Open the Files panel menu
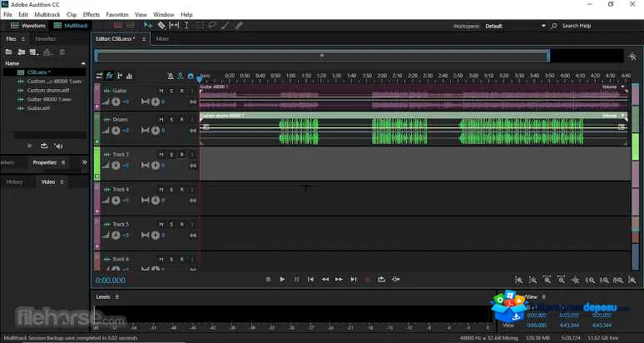 tap(23, 38)
